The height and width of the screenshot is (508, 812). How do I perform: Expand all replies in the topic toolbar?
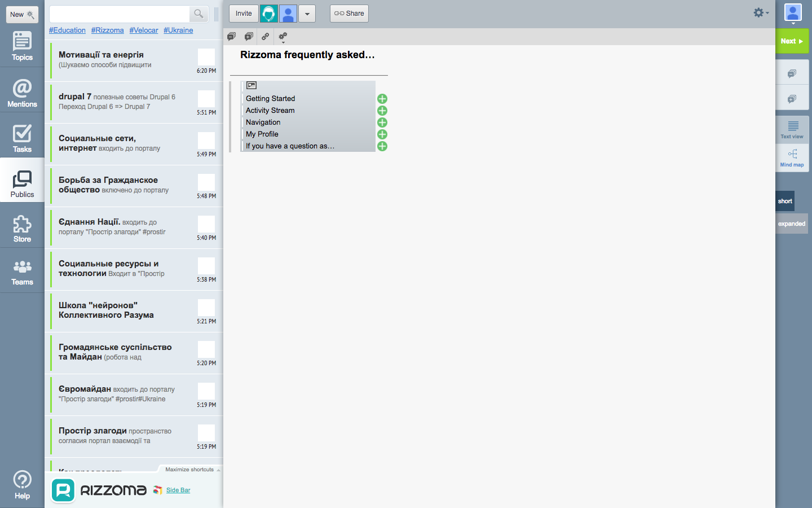[249, 37]
